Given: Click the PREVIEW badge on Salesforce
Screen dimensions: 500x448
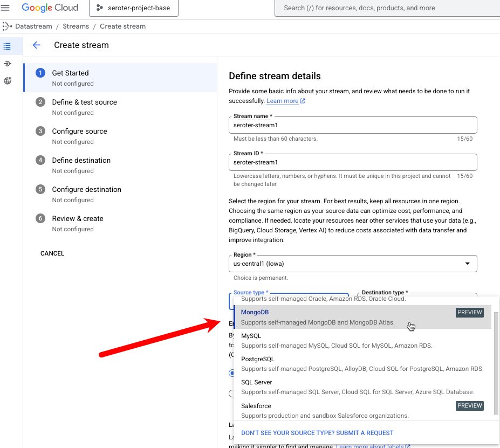Looking at the screenshot, I should point(469,405).
